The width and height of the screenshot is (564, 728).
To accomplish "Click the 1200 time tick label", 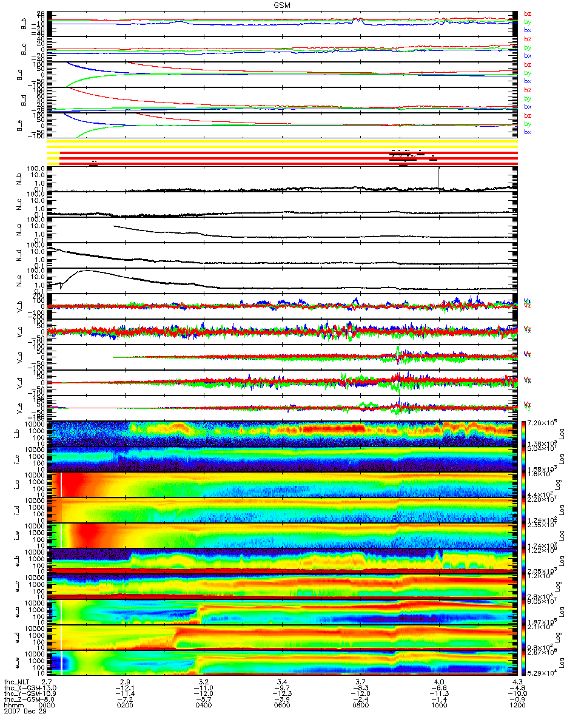I will tap(517, 706).
